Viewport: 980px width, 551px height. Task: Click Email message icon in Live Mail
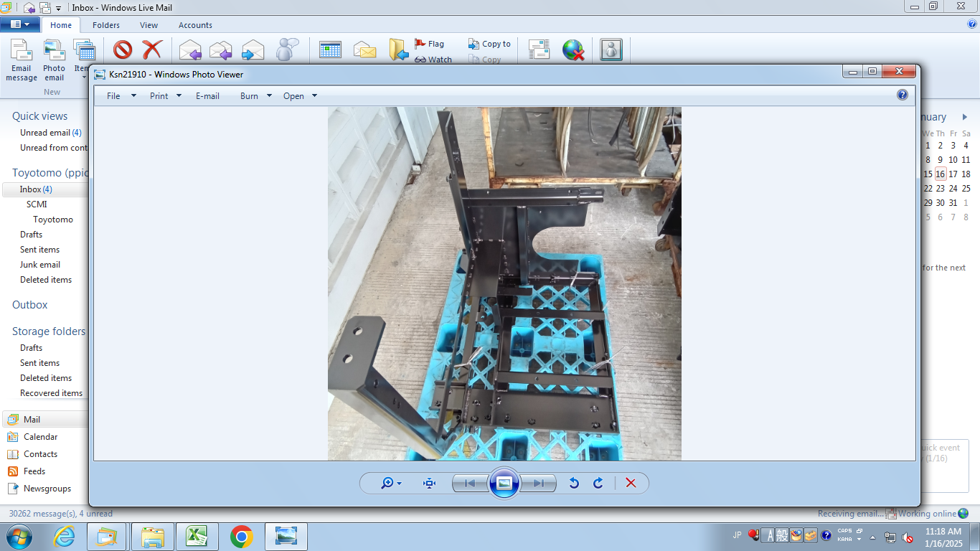(22, 60)
